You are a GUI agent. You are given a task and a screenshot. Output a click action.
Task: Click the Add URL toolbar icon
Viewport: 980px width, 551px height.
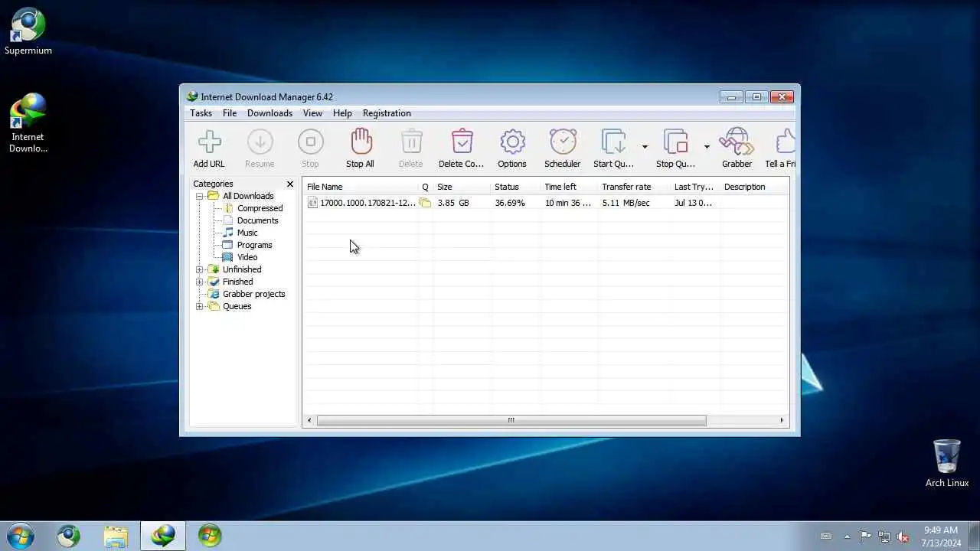[x=209, y=142]
